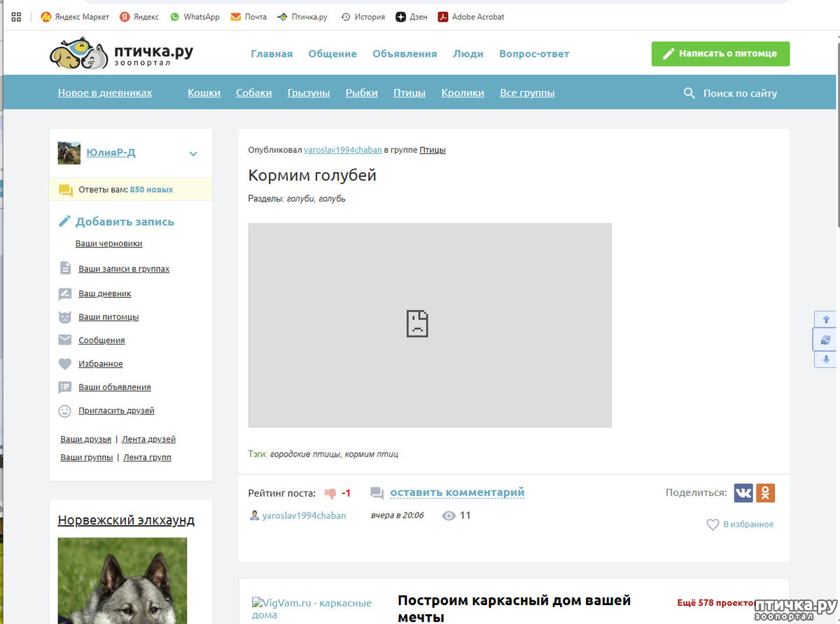Click the thumbs-down rating icon

coord(330,493)
